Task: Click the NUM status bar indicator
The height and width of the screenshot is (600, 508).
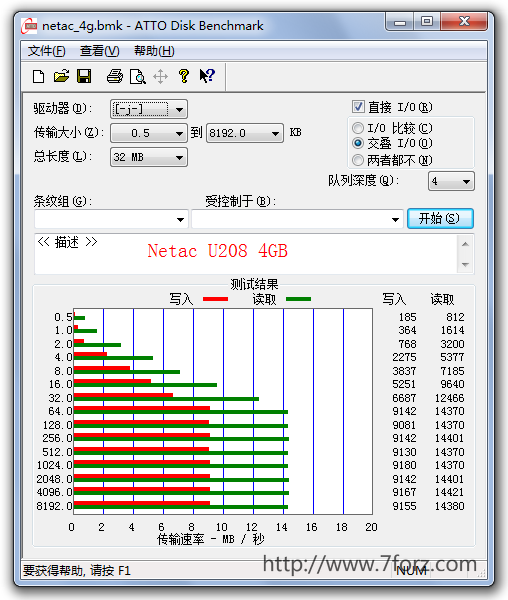Action: (x=411, y=571)
